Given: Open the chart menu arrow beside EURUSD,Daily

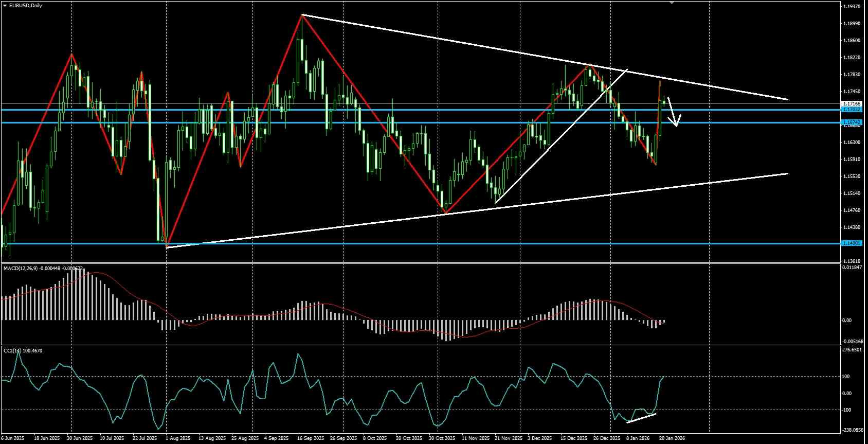Looking at the screenshot, I should coord(5,6).
